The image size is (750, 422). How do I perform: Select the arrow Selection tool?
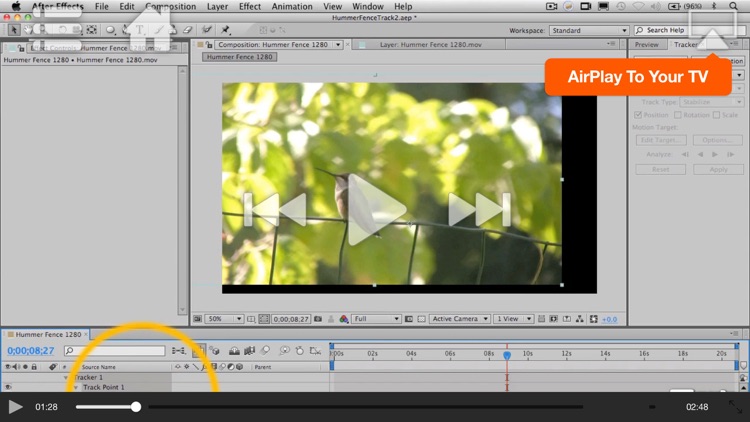click(13, 30)
